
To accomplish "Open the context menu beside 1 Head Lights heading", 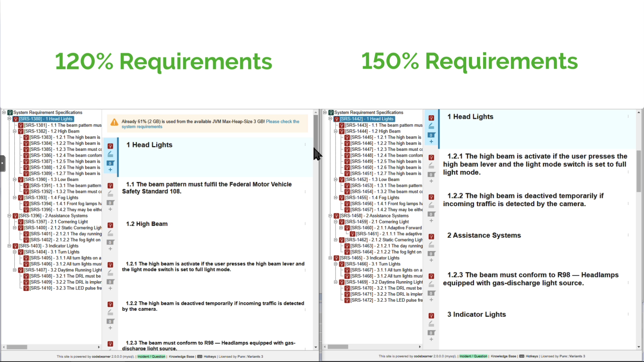I will point(305,144).
